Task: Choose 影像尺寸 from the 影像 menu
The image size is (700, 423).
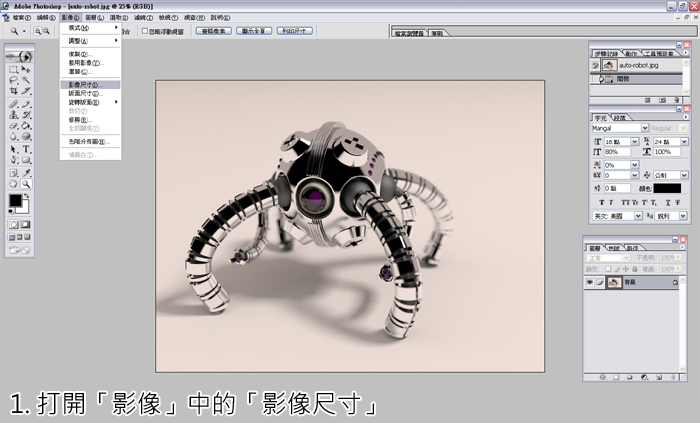Action: (x=91, y=85)
